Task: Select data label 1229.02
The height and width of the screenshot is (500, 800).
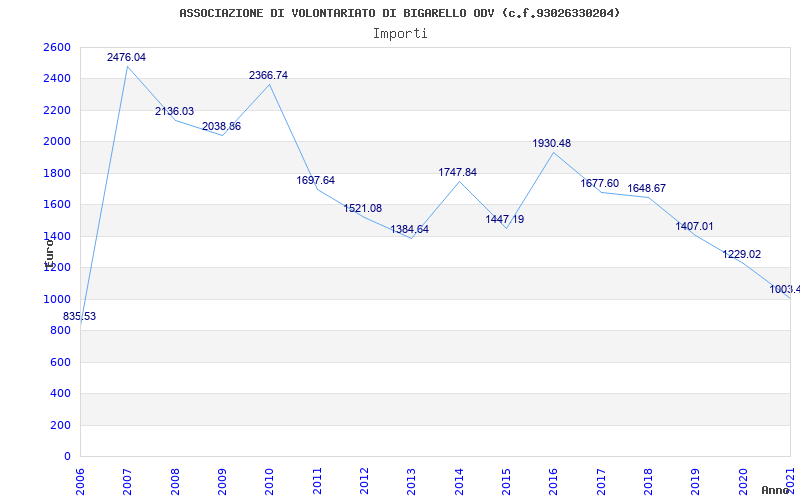Action: coord(741,254)
